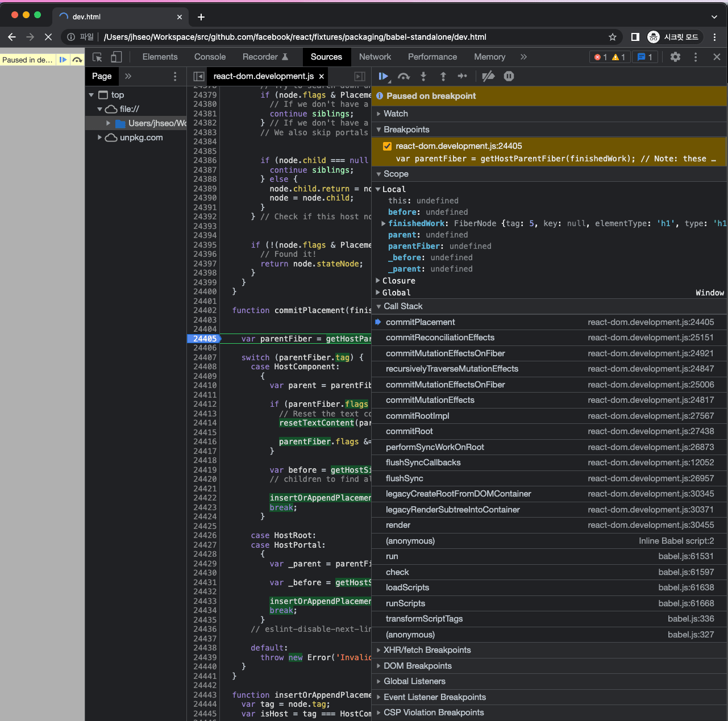Select commitRoot frame in Call Stack
The image size is (728, 721).
pyautogui.click(x=409, y=431)
